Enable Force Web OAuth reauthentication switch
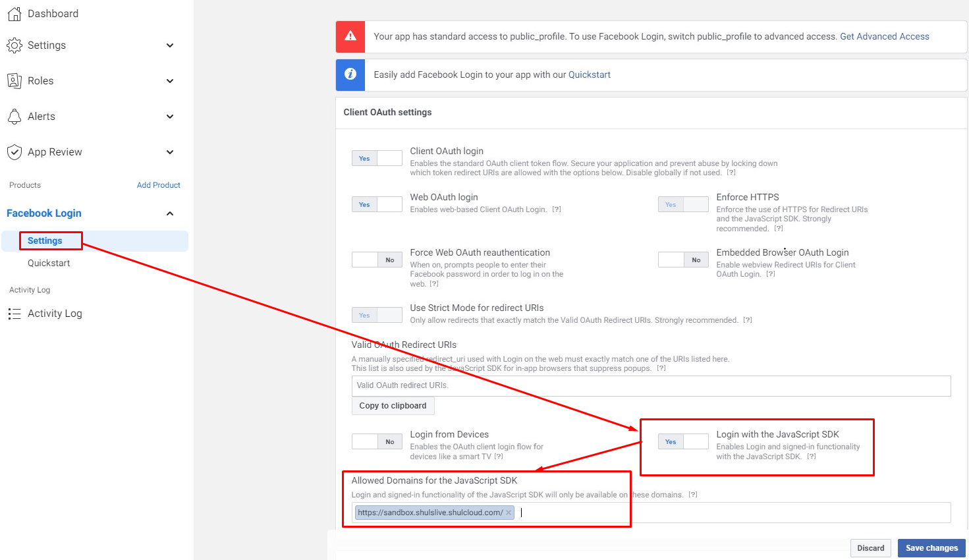Image resolution: width=969 pixels, height=560 pixels. 377,260
